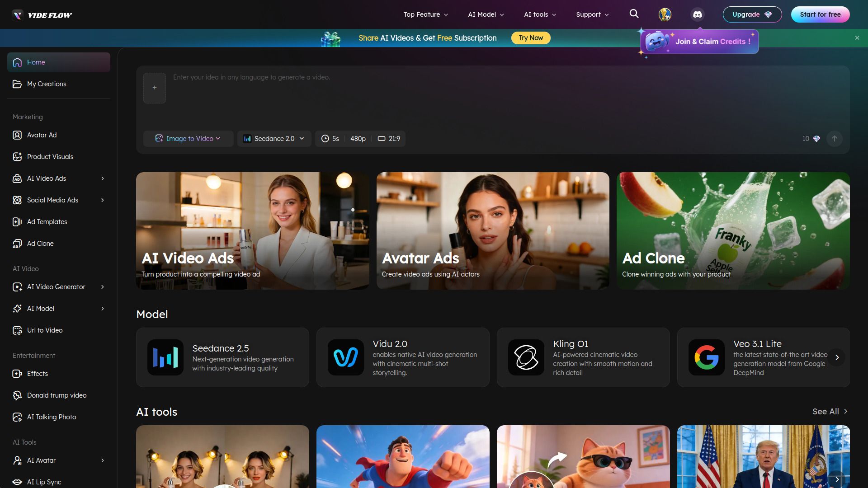868x488 pixels.
Task: Click the Try Now banner button
Action: point(531,38)
